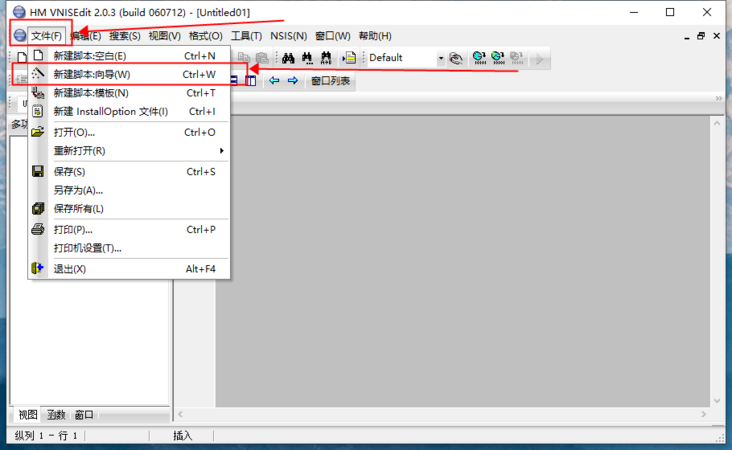Select 另存为(A)... menu entry

[129, 190]
